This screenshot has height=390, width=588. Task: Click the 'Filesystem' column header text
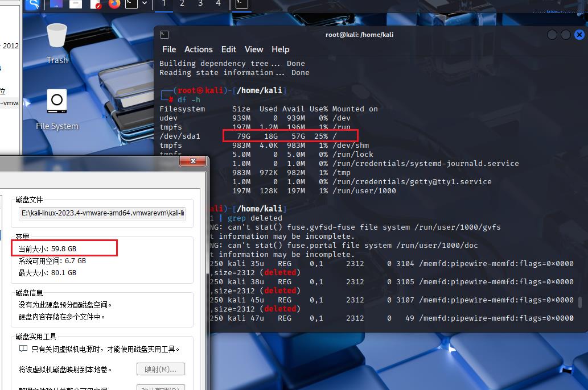182,109
